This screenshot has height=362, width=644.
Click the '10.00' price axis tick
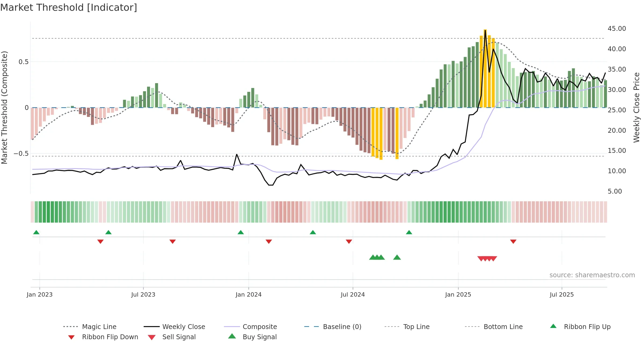pyautogui.click(x=617, y=171)
